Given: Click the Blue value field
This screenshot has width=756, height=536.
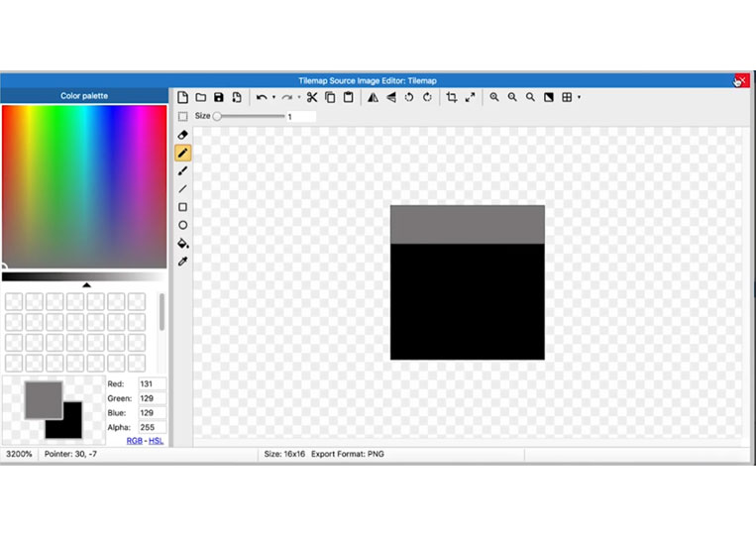Looking at the screenshot, I should [x=152, y=413].
